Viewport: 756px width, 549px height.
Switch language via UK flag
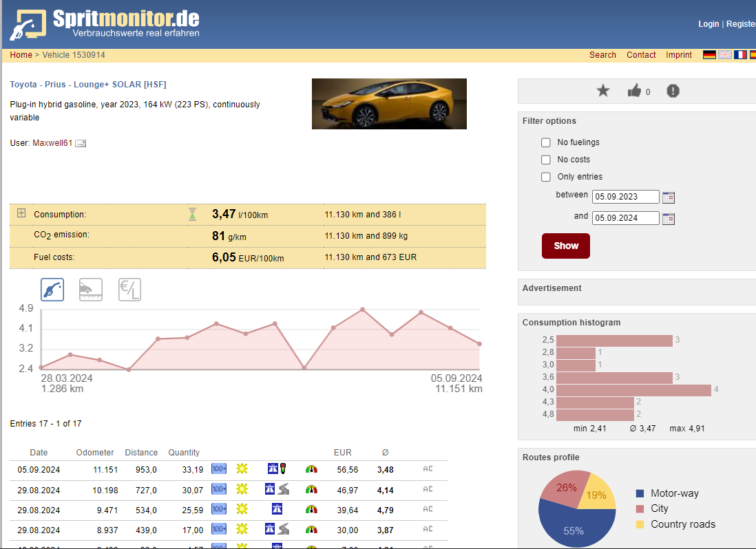(724, 55)
